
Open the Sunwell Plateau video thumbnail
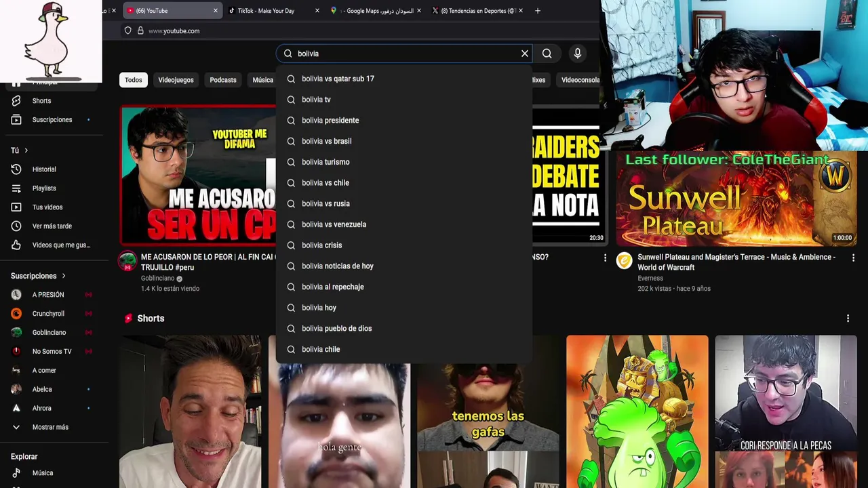click(x=736, y=198)
